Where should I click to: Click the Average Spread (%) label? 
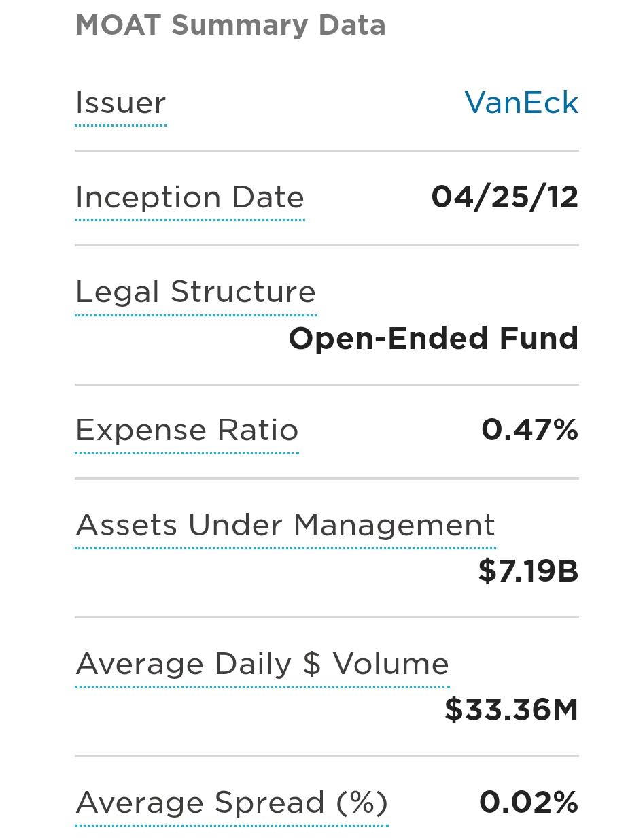pyautogui.click(x=232, y=803)
